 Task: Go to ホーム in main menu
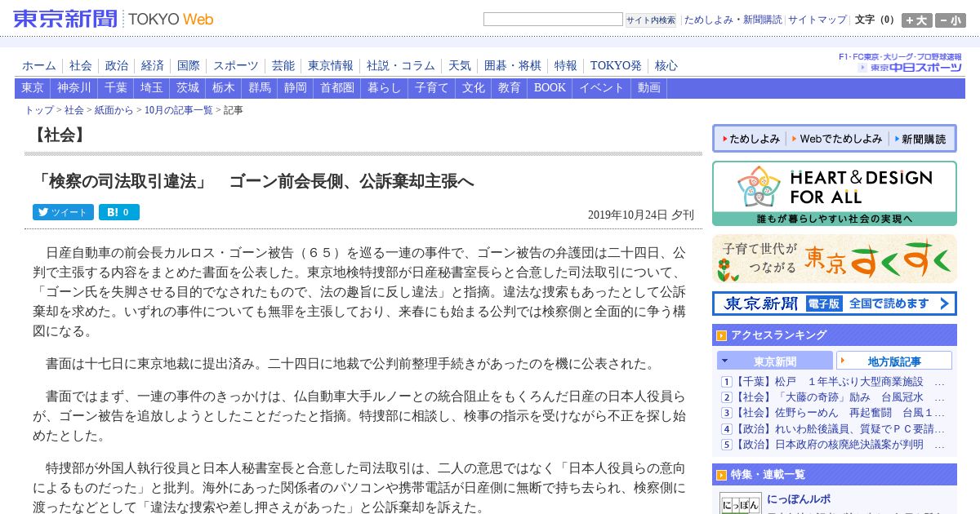[39, 65]
